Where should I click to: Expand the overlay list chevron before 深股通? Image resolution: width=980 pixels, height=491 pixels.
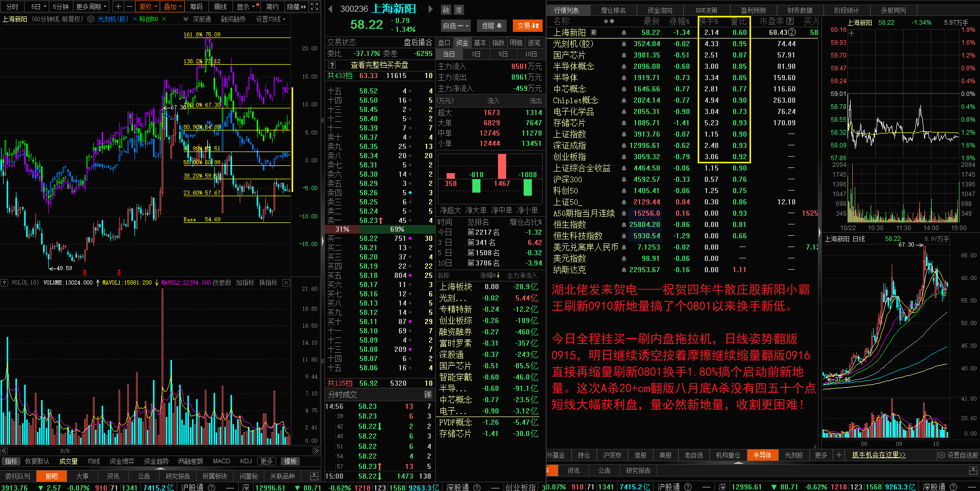(x=186, y=19)
